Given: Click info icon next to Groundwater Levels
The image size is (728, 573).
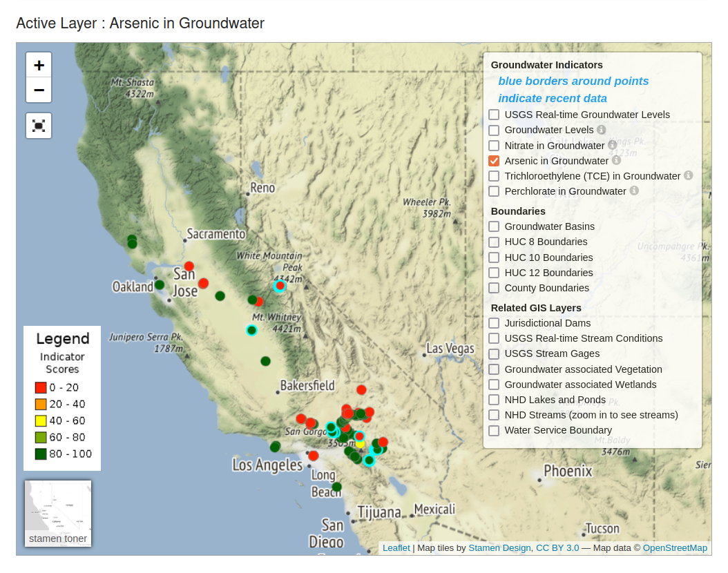Looking at the screenshot, I should coord(601,130).
